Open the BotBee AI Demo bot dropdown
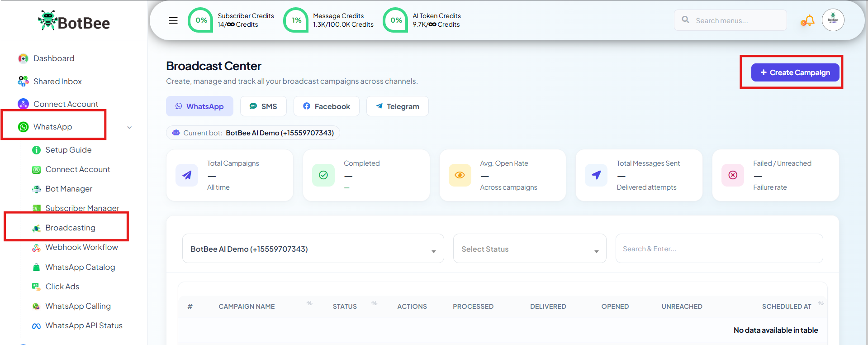The image size is (868, 345). tap(313, 249)
